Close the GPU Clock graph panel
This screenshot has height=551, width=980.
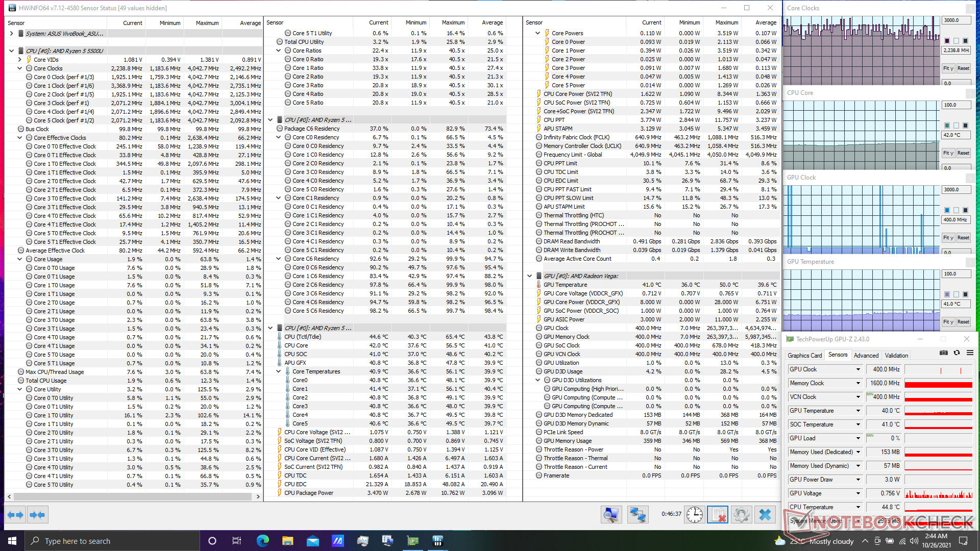970,178
